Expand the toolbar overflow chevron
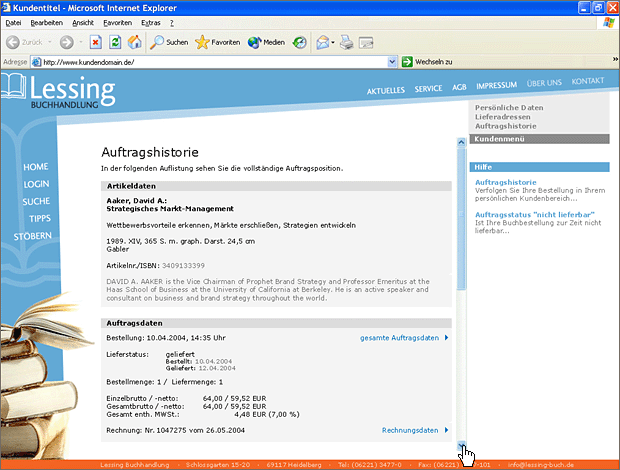The width and height of the screenshot is (620, 470). coord(615,59)
